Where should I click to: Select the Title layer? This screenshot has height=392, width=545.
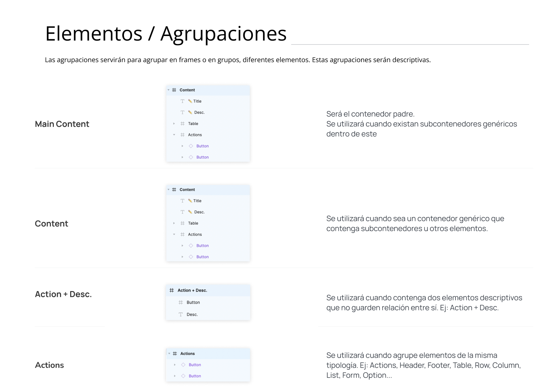[197, 101]
